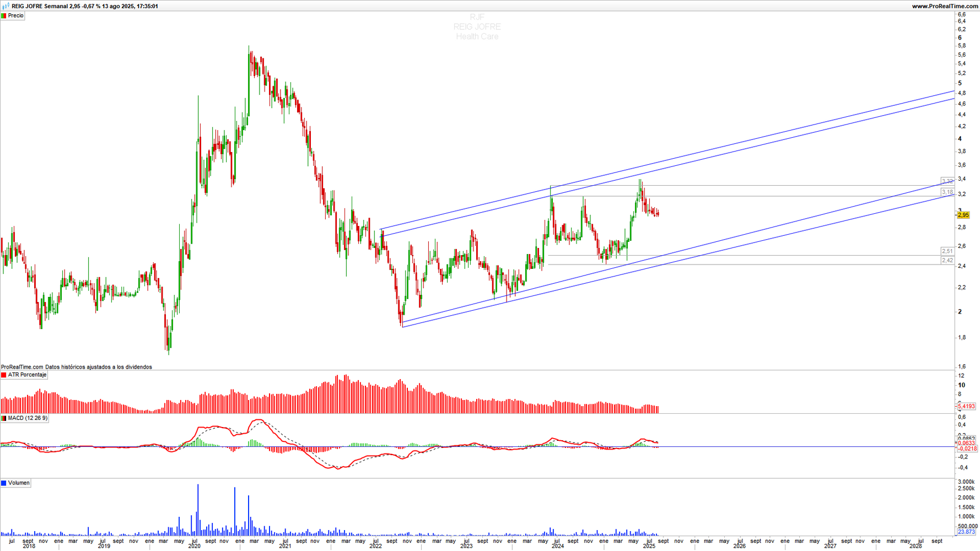Screen dimensions: 980x551
Task: Click the 2025 year label on time axis
Action: click(649, 547)
